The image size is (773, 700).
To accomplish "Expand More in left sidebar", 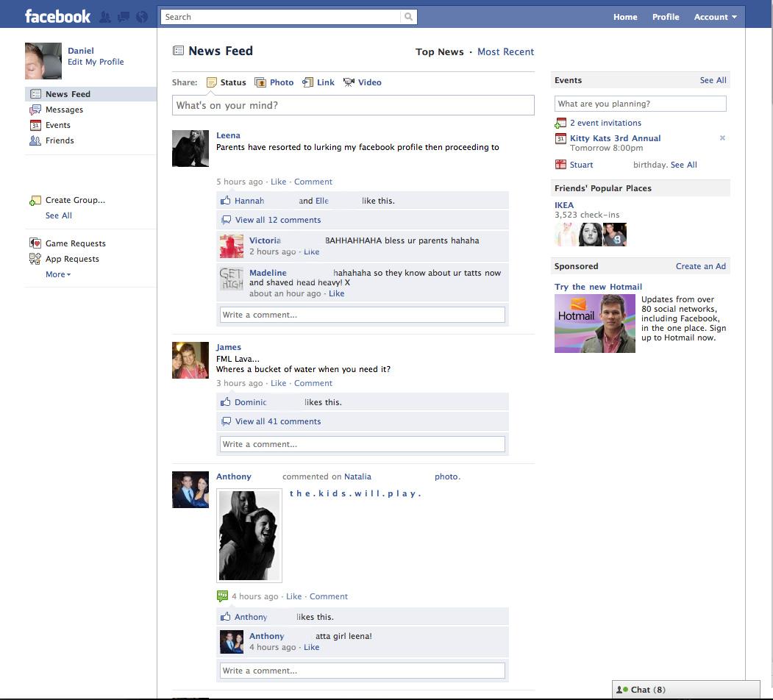I will pos(58,274).
